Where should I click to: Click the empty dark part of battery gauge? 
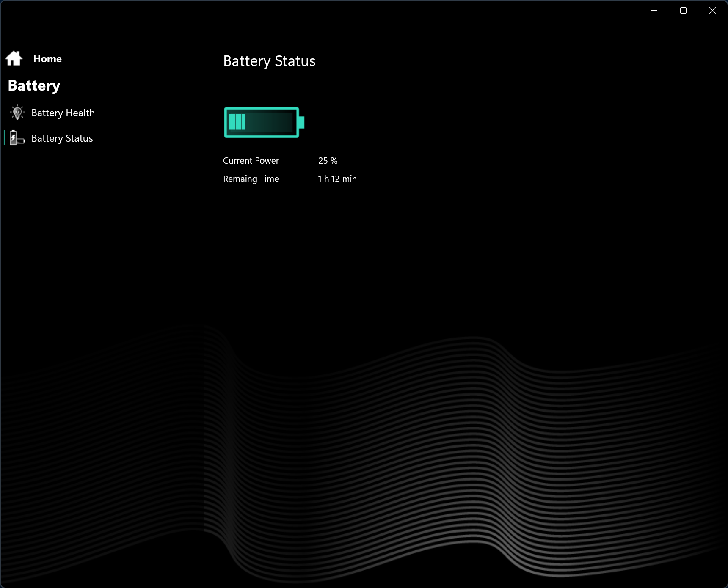[269, 122]
